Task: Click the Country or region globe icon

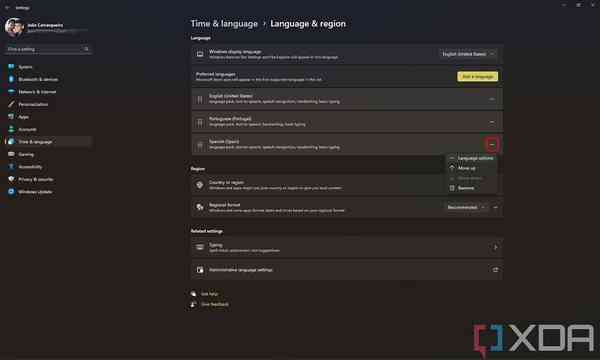Action: pos(200,185)
